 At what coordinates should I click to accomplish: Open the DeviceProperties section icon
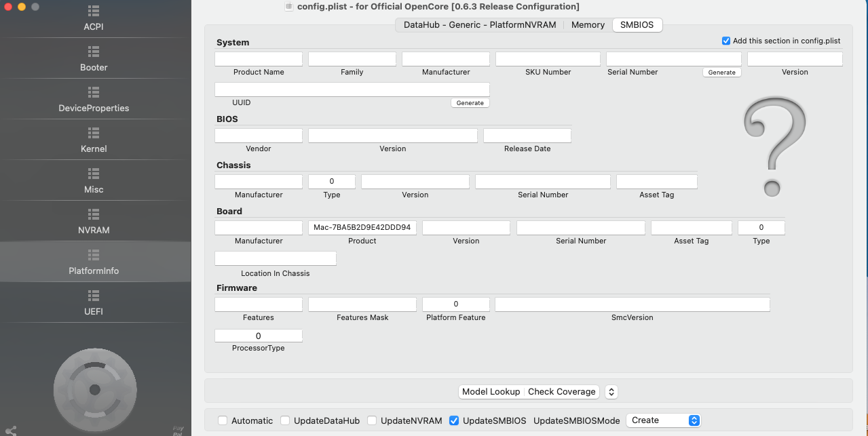[94, 92]
